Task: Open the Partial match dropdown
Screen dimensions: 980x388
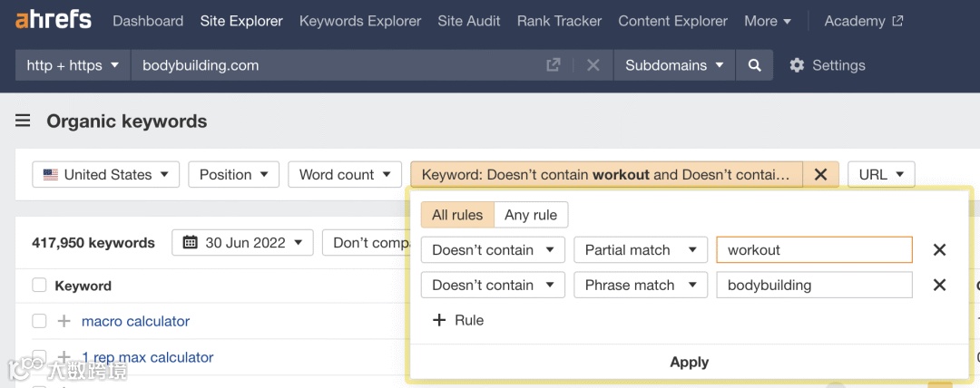Action: pyautogui.click(x=641, y=250)
